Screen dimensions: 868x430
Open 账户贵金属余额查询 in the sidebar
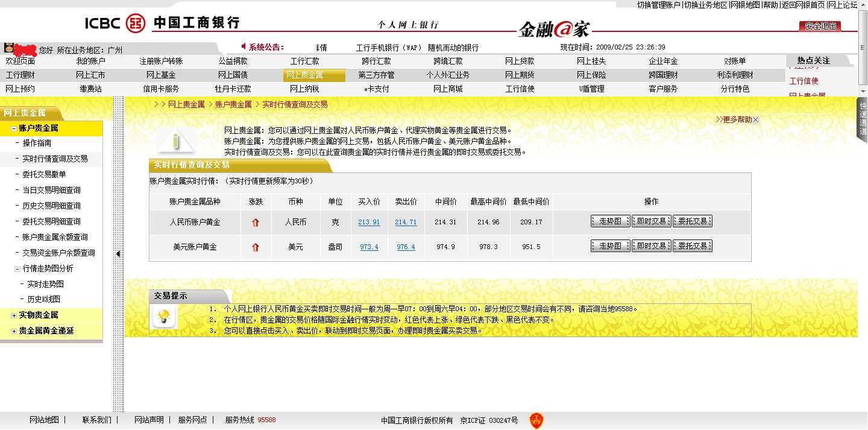pyautogui.click(x=55, y=238)
